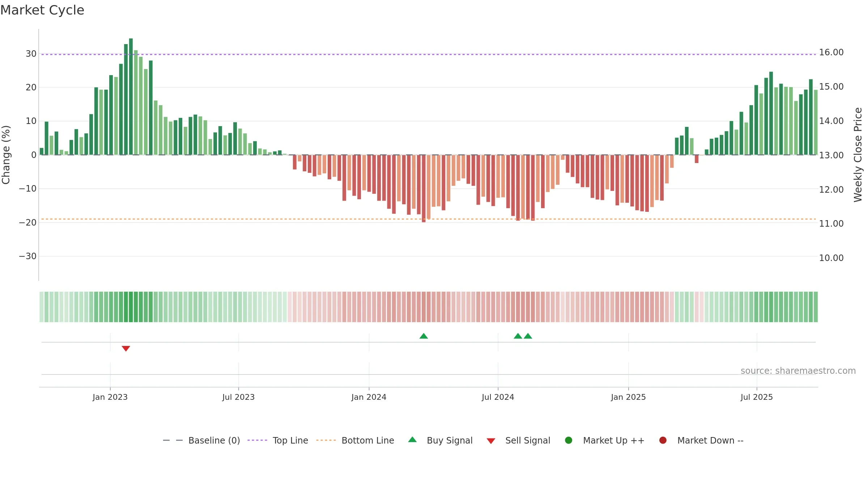
Task: Click the Jan 2024 axis label
Action: (x=369, y=397)
